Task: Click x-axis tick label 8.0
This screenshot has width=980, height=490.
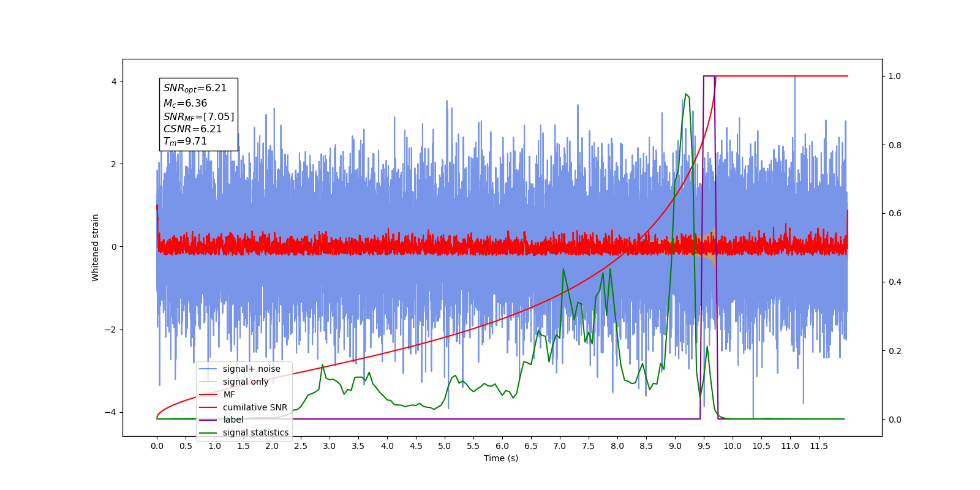Action: click(x=617, y=446)
